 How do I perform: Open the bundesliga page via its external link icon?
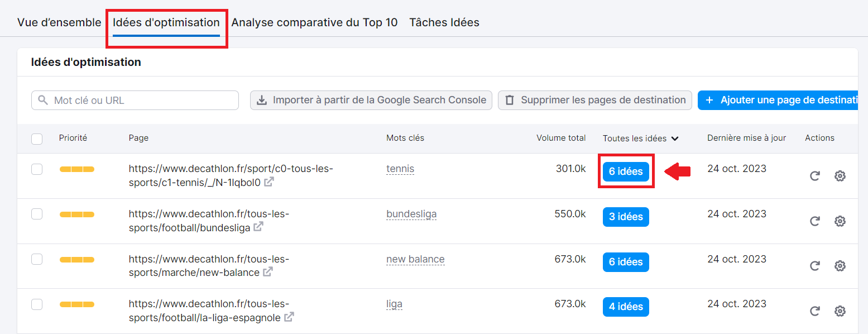[258, 227]
